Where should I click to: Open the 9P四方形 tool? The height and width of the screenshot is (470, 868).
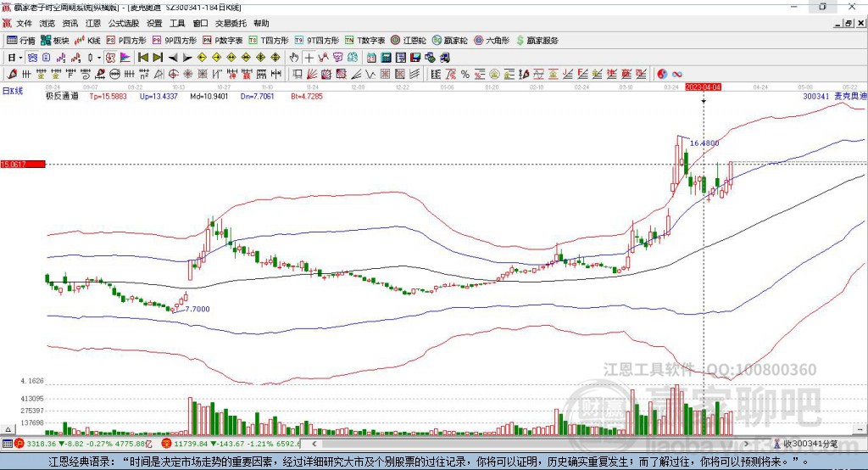click(175, 41)
